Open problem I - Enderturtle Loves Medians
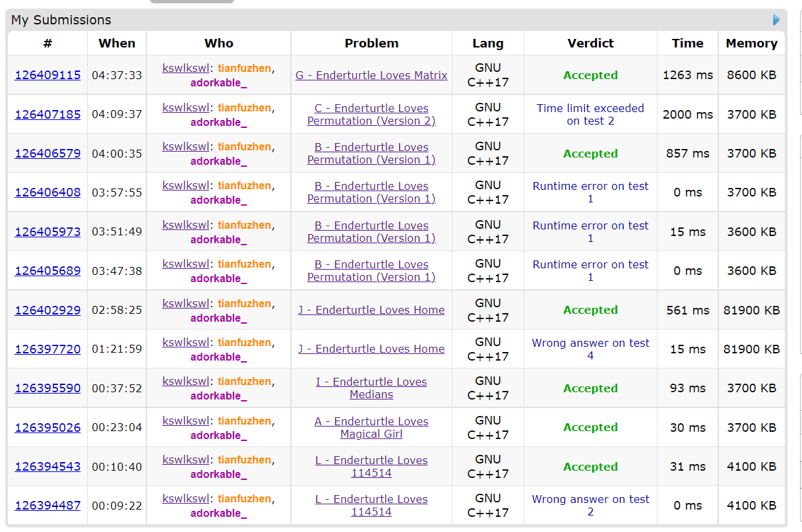Image resolution: width=802 pixels, height=532 pixels. 371,388
